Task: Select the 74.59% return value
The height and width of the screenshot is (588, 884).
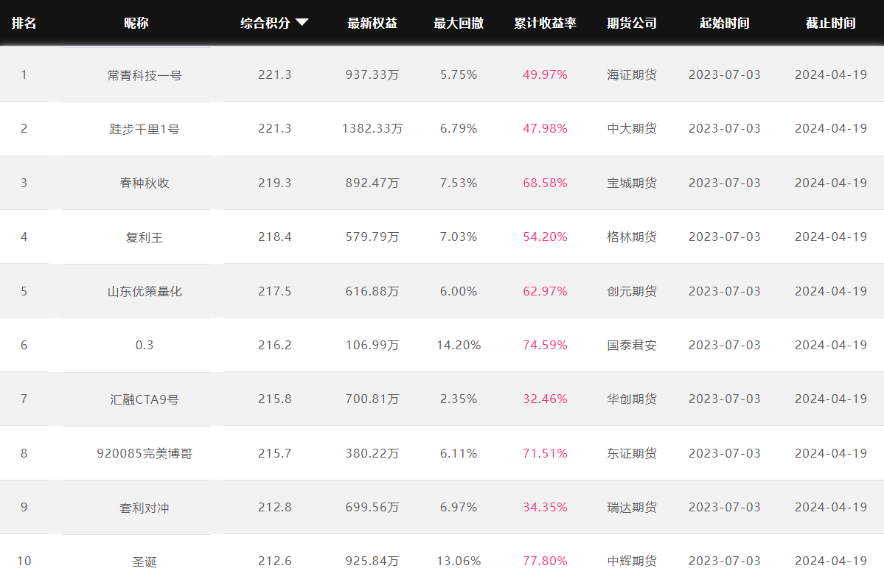Action: [545, 345]
